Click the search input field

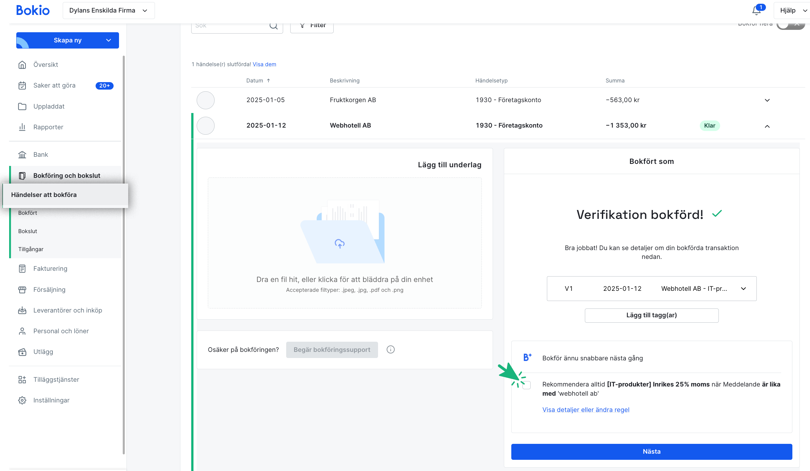pyautogui.click(x=228, y=26)
